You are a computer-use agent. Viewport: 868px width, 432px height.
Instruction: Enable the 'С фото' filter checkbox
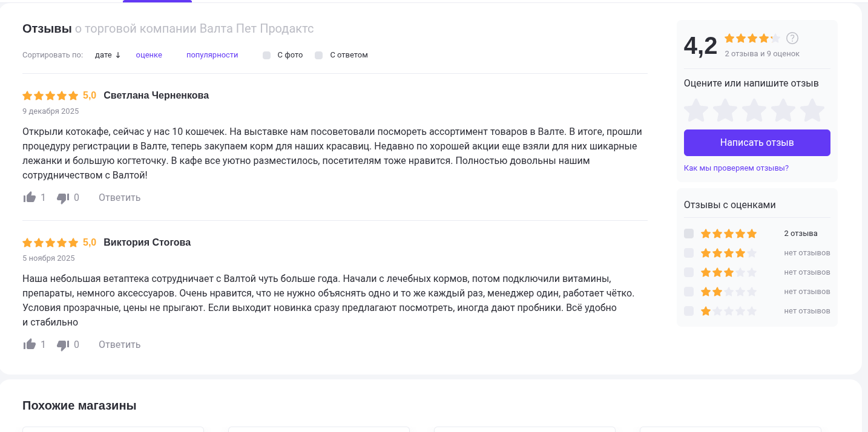tap(267, 55)
